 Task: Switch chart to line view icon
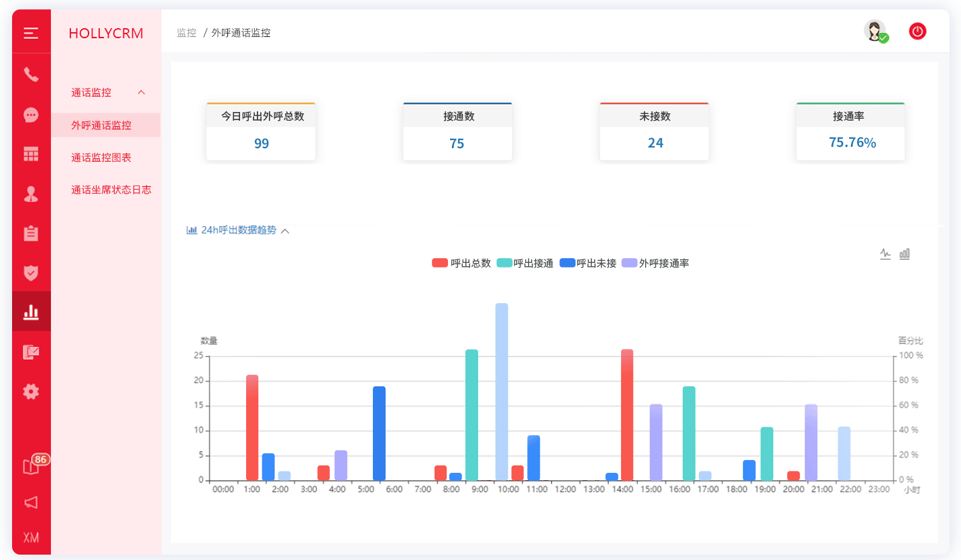click(x=885, y=254)
